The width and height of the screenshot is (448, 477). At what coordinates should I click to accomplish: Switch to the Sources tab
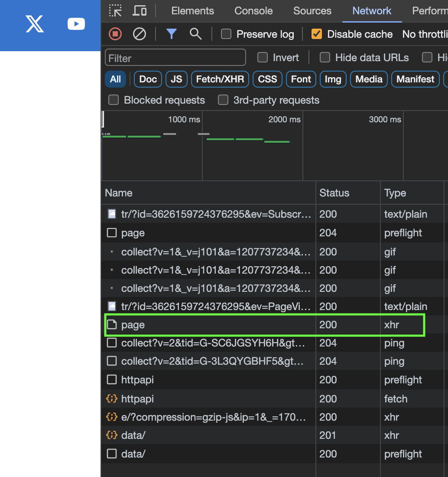coord(312,11)
